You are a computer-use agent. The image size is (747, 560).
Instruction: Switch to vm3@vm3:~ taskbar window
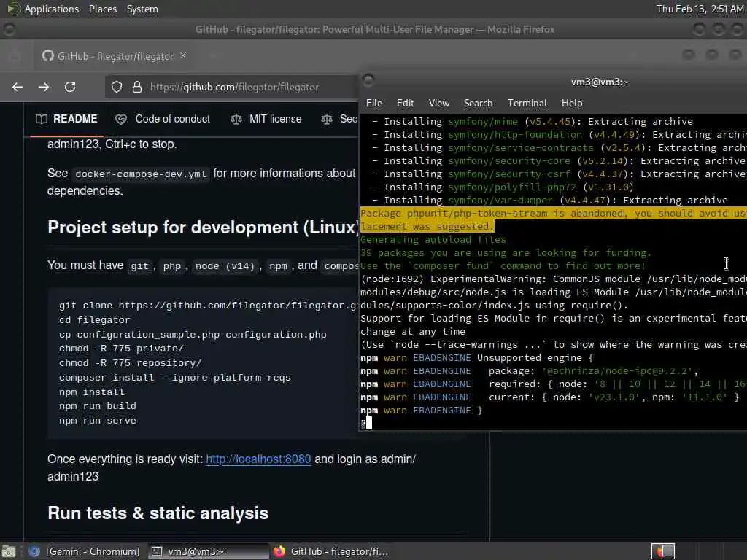pyautogui.click(x=208, y=551)
